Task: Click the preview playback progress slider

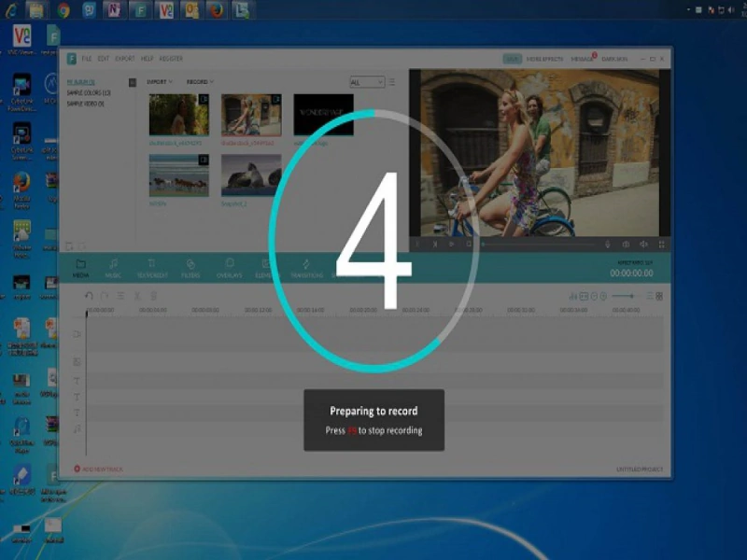Action: pyautogui.click(x=539, y=245)
